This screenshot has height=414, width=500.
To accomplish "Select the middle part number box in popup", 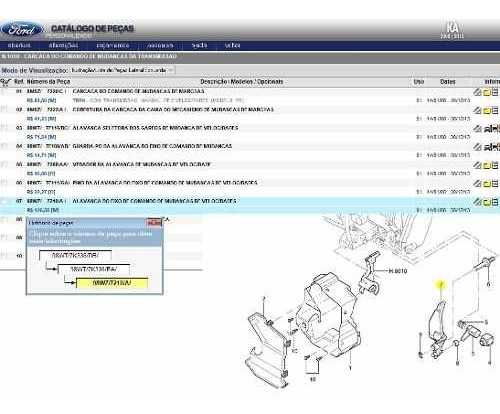I will (94, 269).
